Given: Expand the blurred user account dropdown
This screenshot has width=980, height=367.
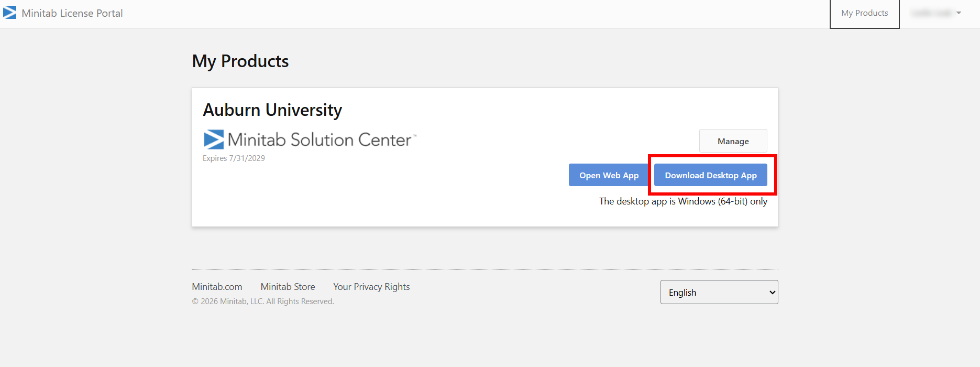Looking at the screenshot, I should coord(936,13).
